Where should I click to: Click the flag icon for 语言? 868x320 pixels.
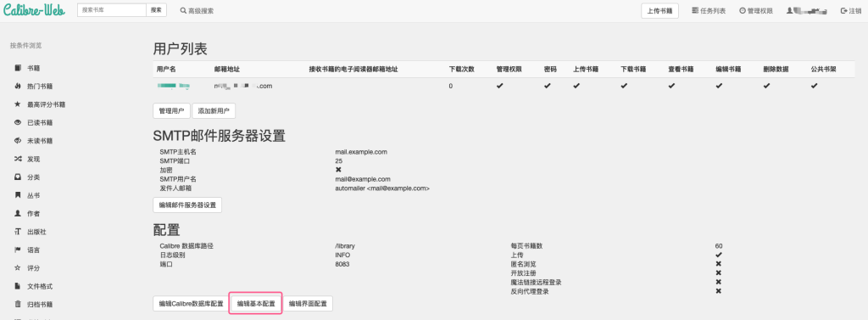point(18,250)
